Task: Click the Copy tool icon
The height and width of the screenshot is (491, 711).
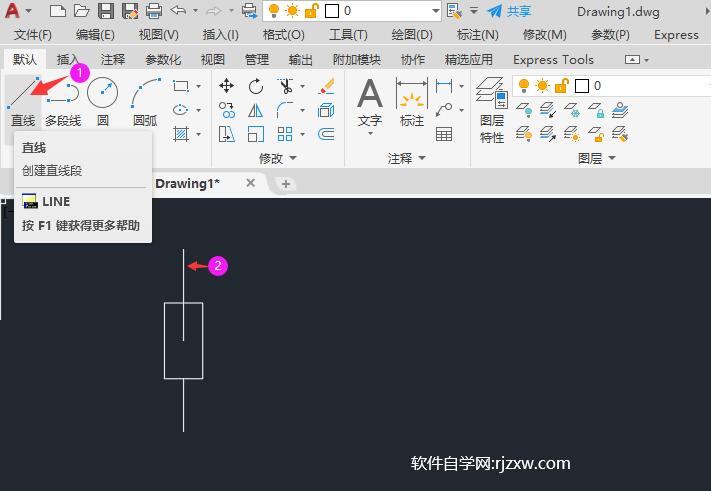Action: pos(226,110)
